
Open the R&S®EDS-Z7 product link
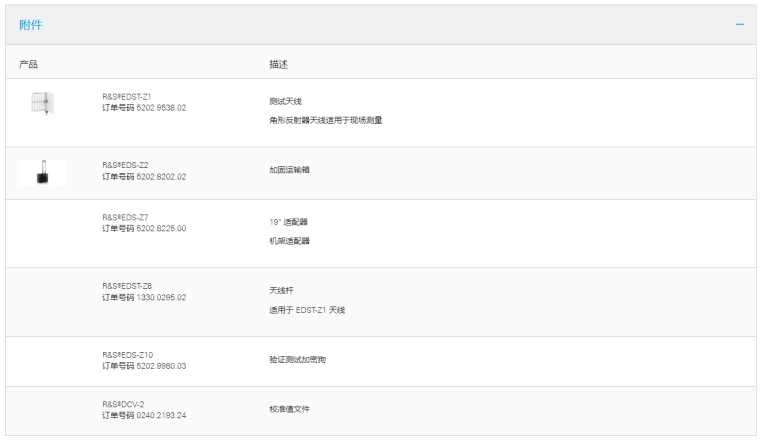tap(126, 217)
